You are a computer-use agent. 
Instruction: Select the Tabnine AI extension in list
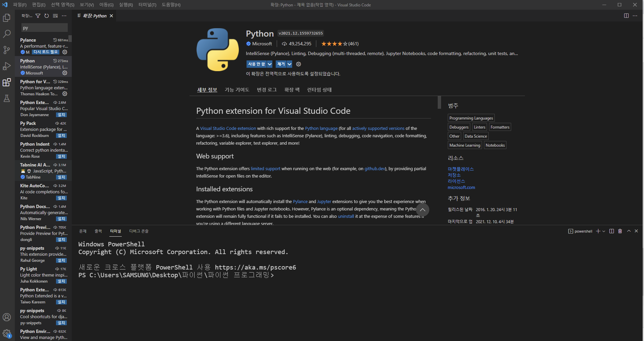[43, 171]
